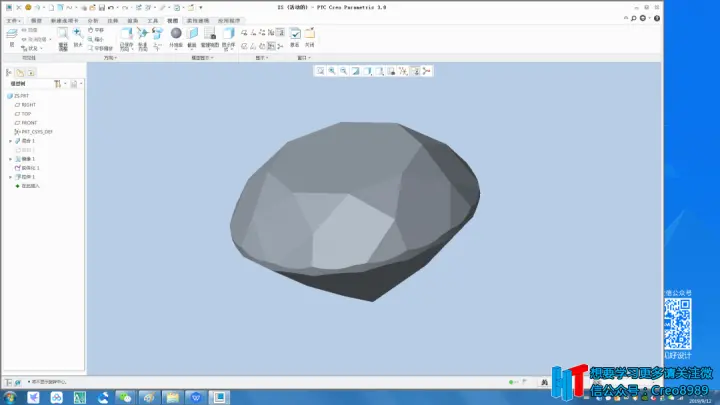This screenshot has height=405, width=720.
Task: Toggle annotation display in graphics toolbar
Action: click(415, 71)
